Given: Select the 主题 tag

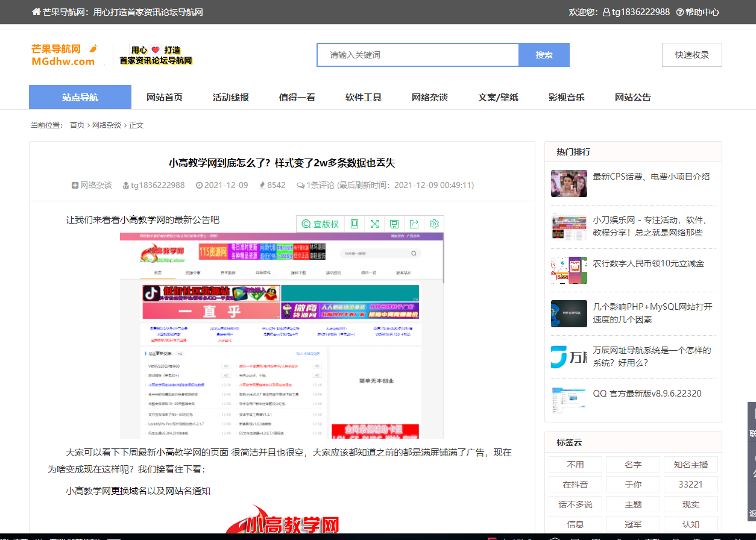Looking at the screenshot, I should [633, 504].
